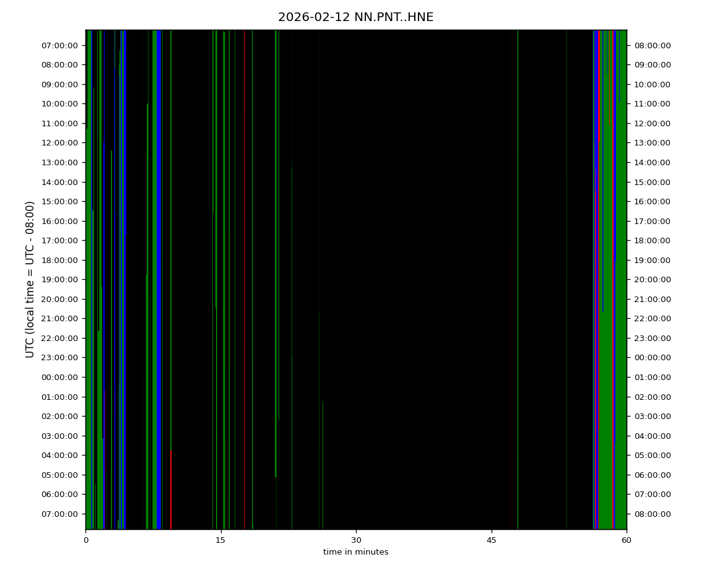Click the plot title "2026-02-12 NN.PNT..HNE"
This screenshot has width=712, height=588.
point(355,17)
